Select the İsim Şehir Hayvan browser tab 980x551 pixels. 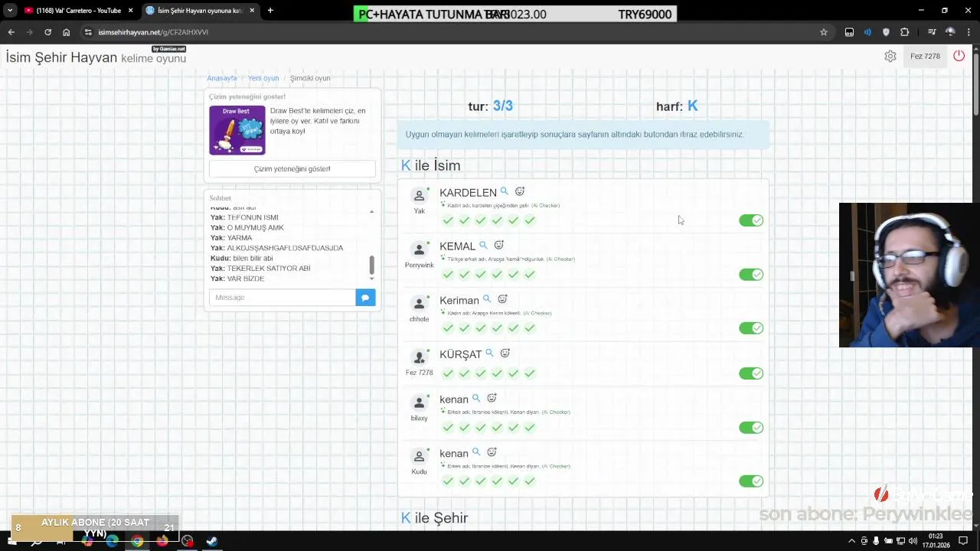click(201, 11)
